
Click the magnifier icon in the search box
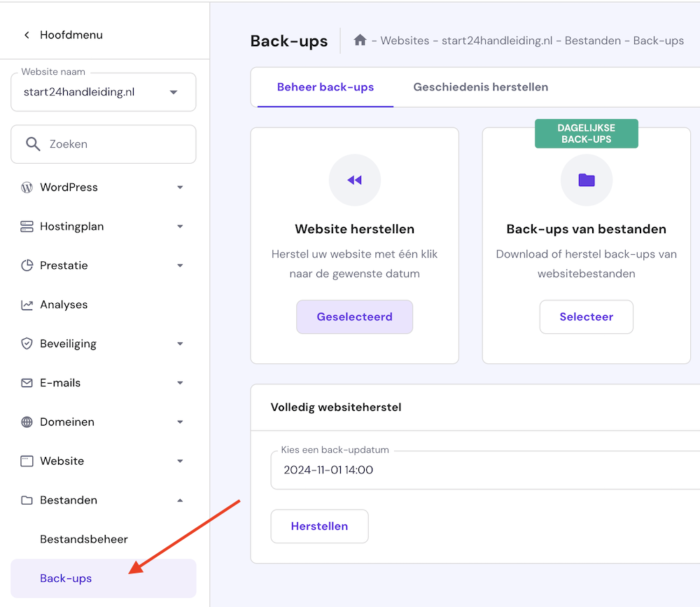click(33, 144)
